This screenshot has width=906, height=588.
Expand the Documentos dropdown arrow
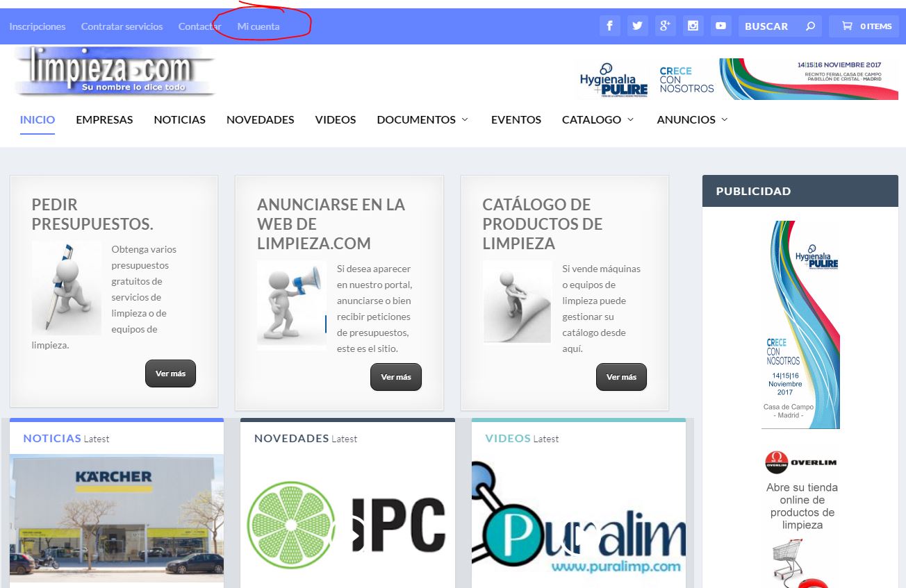465,119
